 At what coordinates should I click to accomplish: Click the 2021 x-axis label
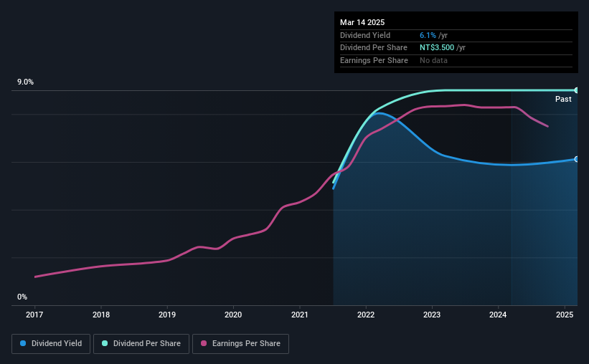[x=300, y=315]
